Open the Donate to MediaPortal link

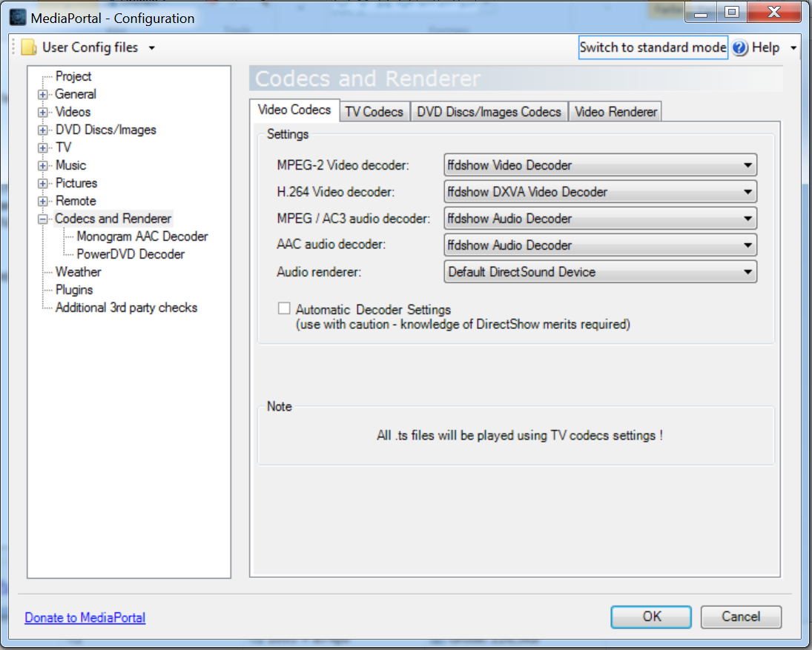85,617
